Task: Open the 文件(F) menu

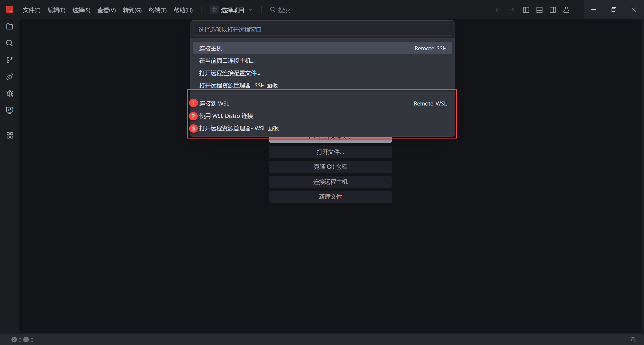Action: point(31,10)
